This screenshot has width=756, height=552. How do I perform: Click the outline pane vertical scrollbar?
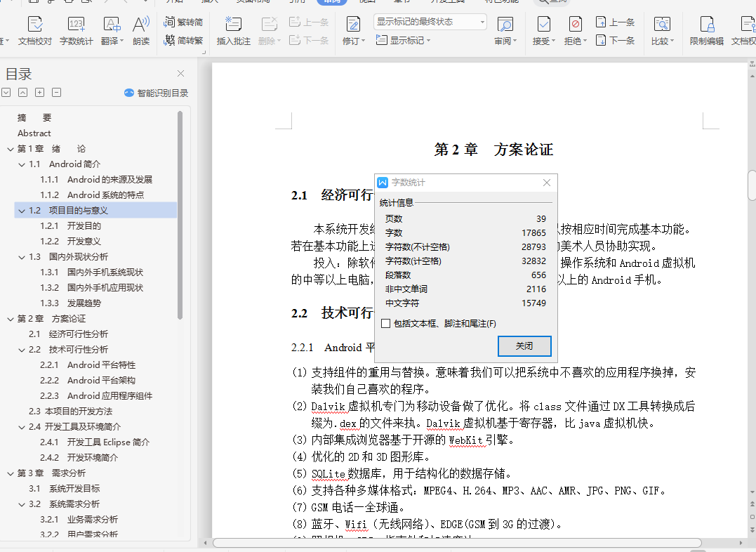click(x=180, y=215)
